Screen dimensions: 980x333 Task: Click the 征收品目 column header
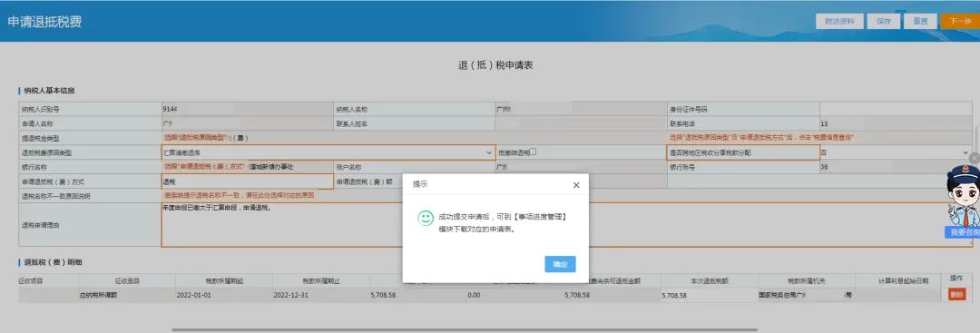click(128, 281)
